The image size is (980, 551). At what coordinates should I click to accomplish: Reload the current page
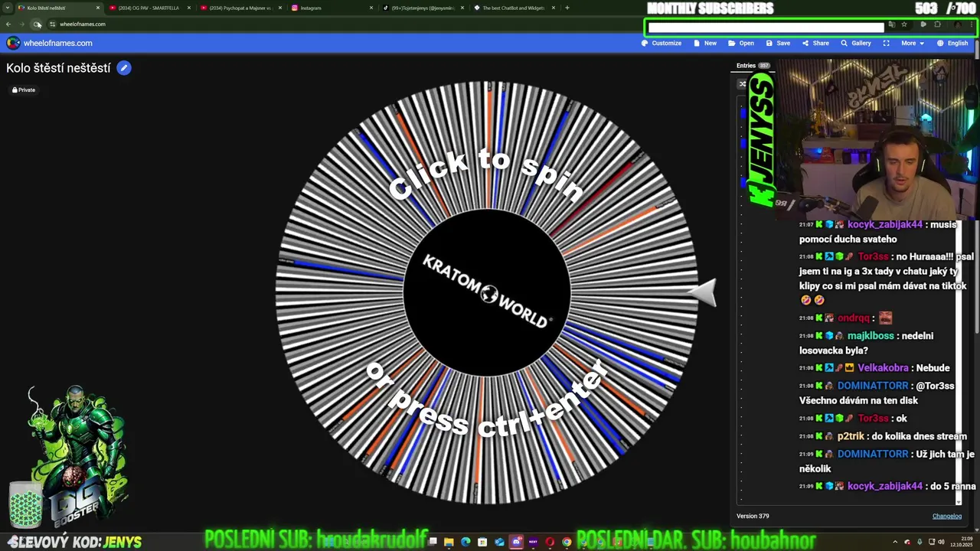point(37,24)
